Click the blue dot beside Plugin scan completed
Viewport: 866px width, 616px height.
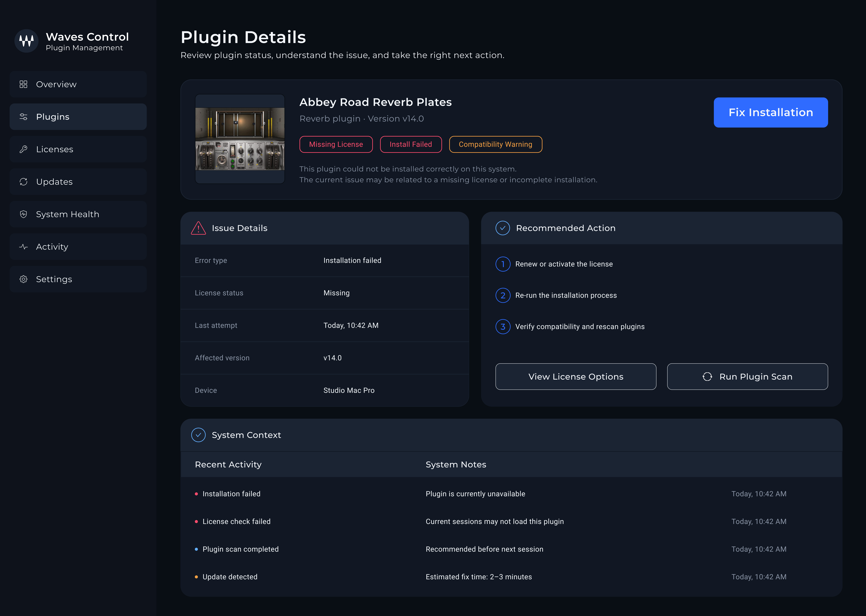[196, 549]
